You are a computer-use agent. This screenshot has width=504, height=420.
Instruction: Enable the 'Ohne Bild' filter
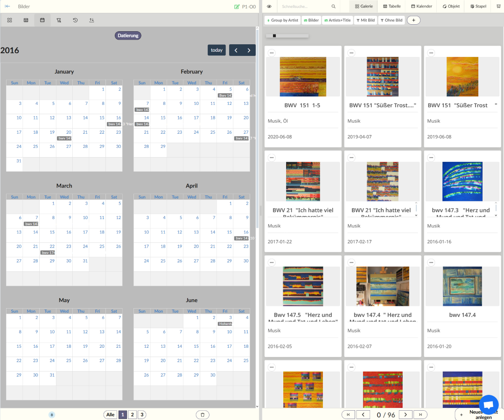click(x=391, y=20)
